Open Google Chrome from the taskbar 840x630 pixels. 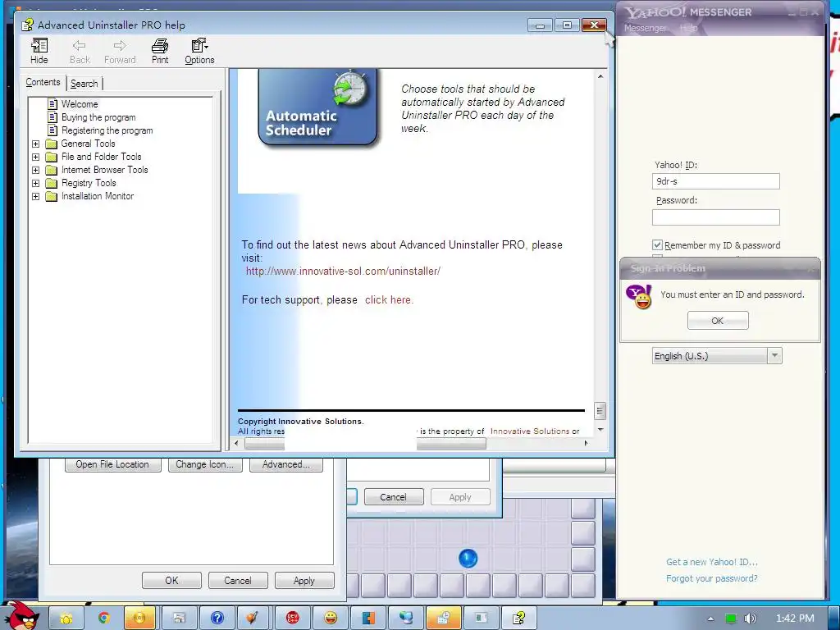(x=103, y=619)
